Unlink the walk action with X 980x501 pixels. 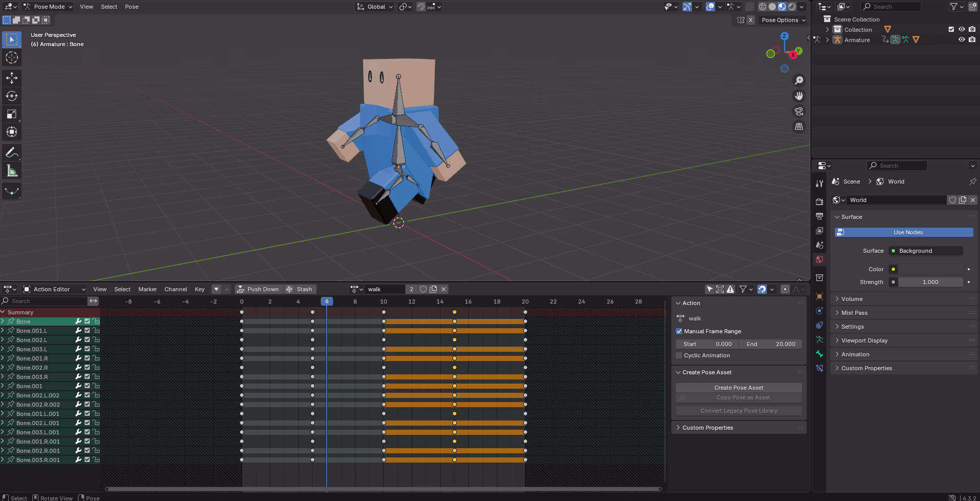444,289
